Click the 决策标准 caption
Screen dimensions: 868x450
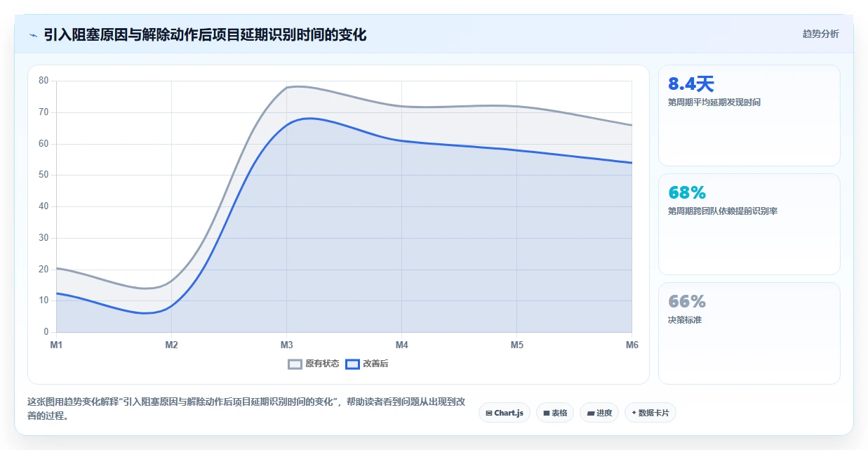[x=685, y=320]
